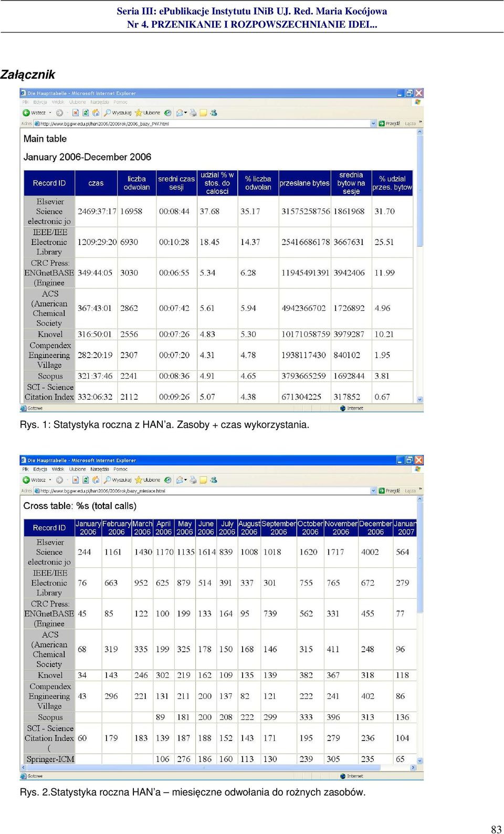Expand Łącza links chevron in Cross table window
The width and height of the screenshot is (504, 834).
pos(420,490)
